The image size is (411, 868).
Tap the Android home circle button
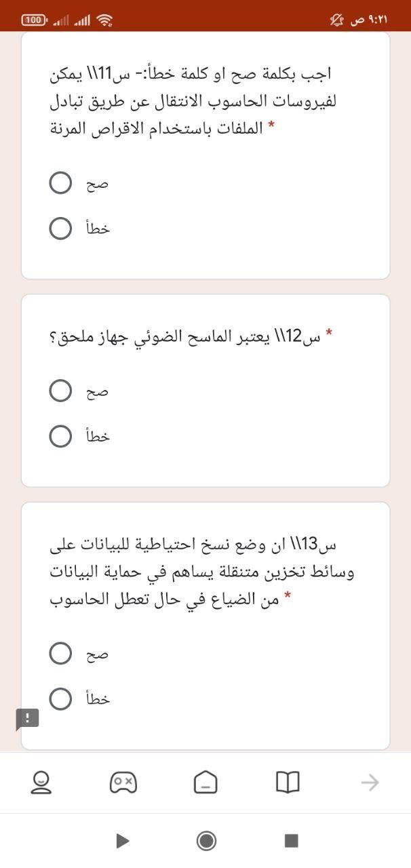(x=206, y=841)
